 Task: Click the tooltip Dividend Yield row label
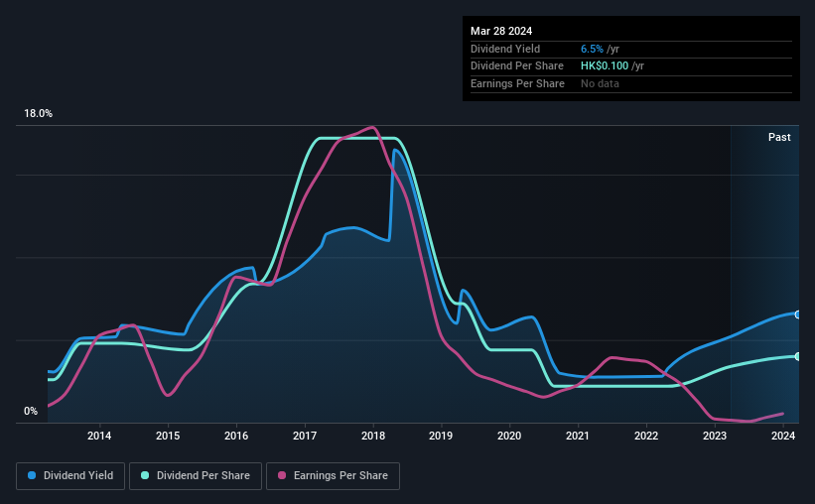(505, 49)
